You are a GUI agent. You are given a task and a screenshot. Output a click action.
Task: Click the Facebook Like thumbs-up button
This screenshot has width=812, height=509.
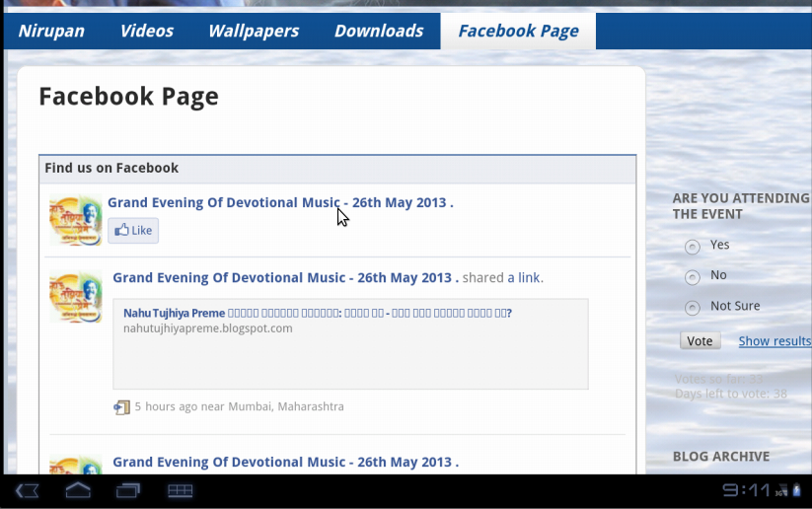pos(133,231)
